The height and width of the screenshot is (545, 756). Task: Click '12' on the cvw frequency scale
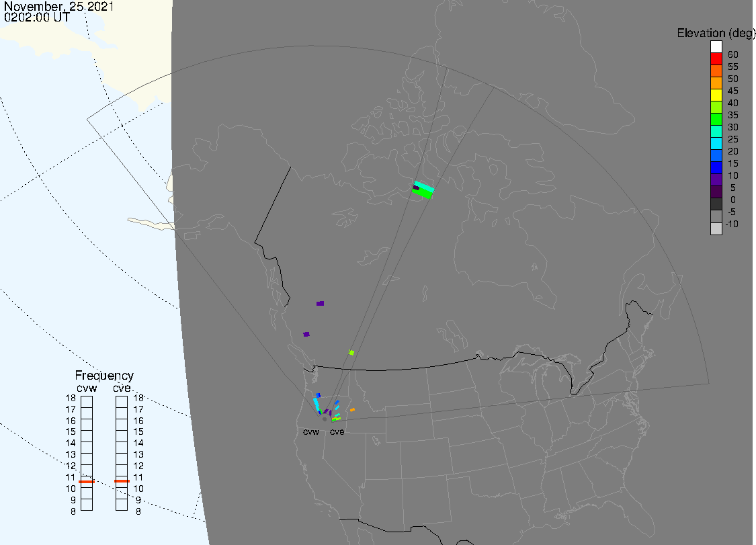pyautogui.click(x=71, y=466)
